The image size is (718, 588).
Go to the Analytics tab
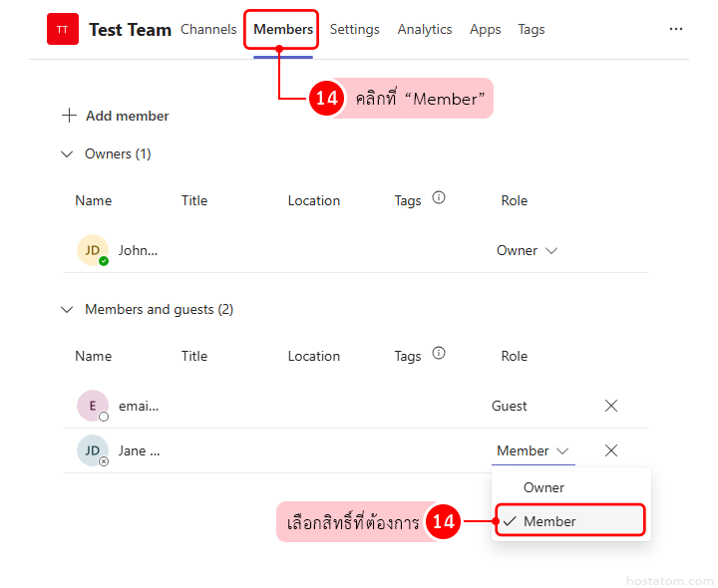pos(424,30)
